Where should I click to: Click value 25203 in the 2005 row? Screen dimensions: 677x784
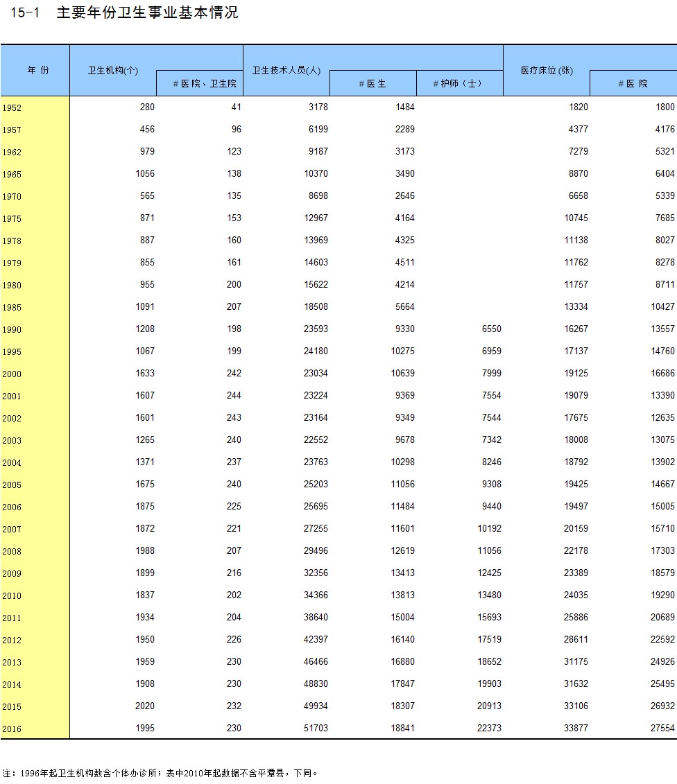[316, 484]
